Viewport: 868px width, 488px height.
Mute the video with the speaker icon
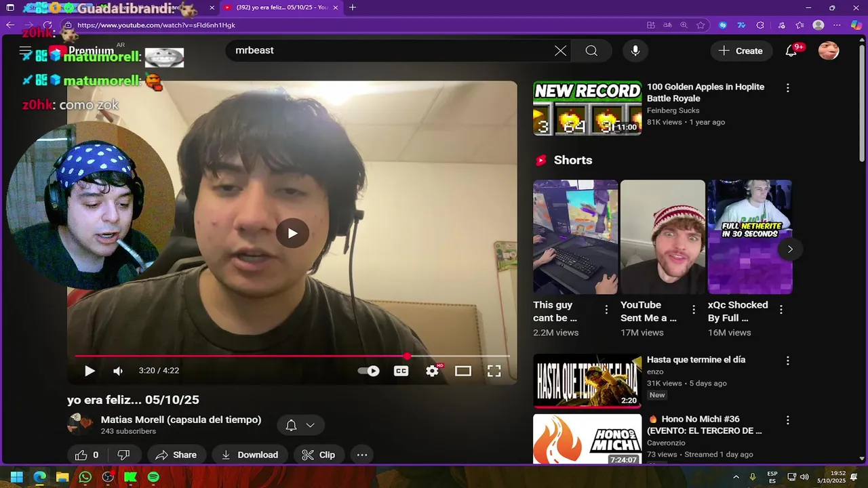coord(118,371)
